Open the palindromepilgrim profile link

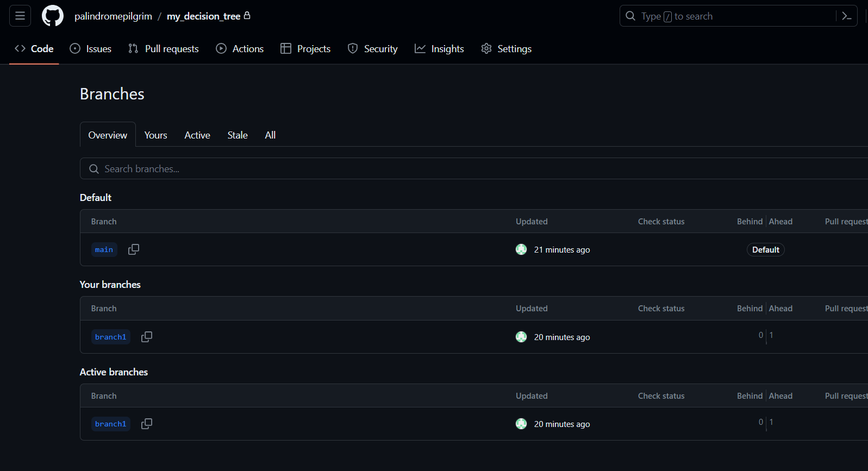click(113, 16)
